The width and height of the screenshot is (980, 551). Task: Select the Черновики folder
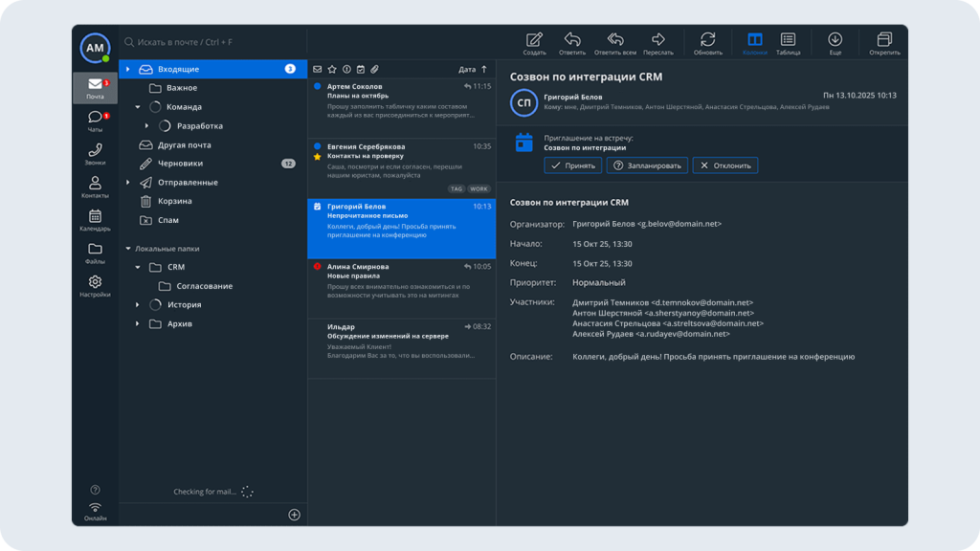[x=179, y=164]
